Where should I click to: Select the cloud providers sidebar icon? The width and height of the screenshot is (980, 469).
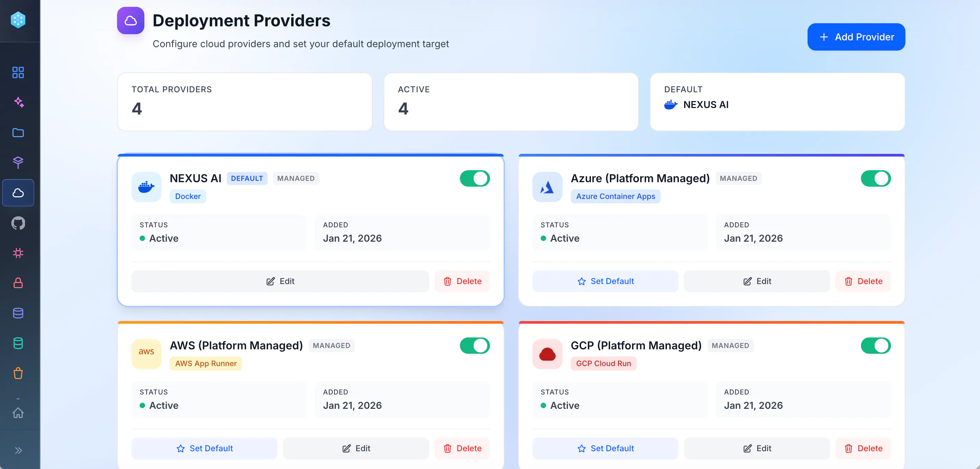(18, 193)
